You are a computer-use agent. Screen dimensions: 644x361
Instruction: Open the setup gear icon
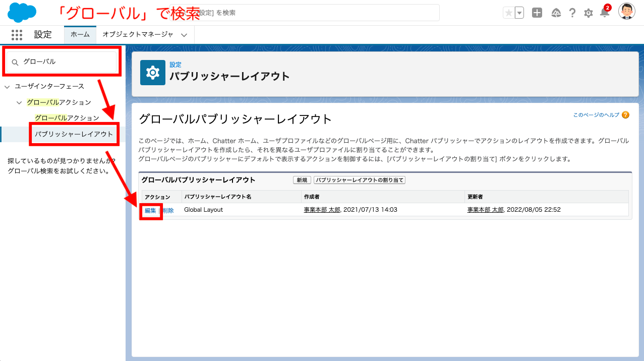588,13
